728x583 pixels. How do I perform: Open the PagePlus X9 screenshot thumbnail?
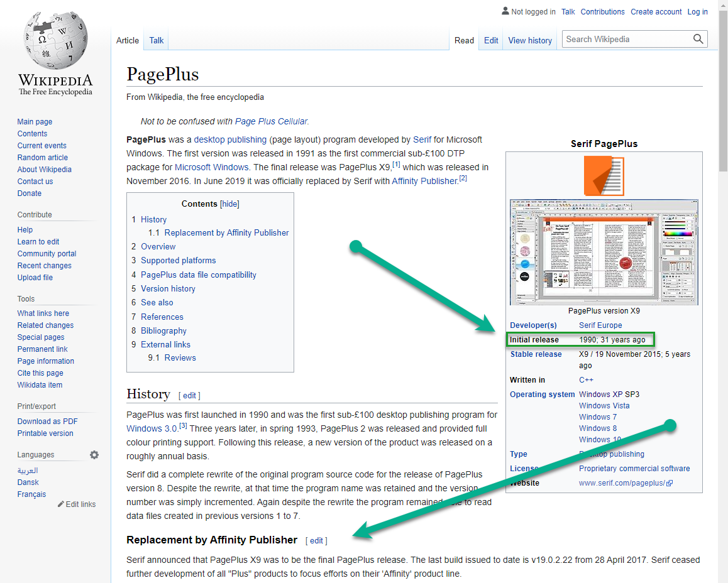(x=604, y=252)
